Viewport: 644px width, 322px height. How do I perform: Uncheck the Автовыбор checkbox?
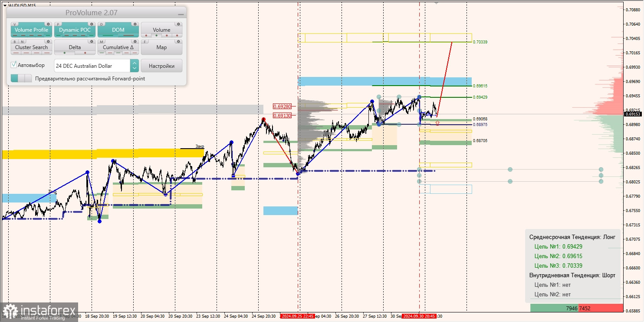(x=13, y=65)
